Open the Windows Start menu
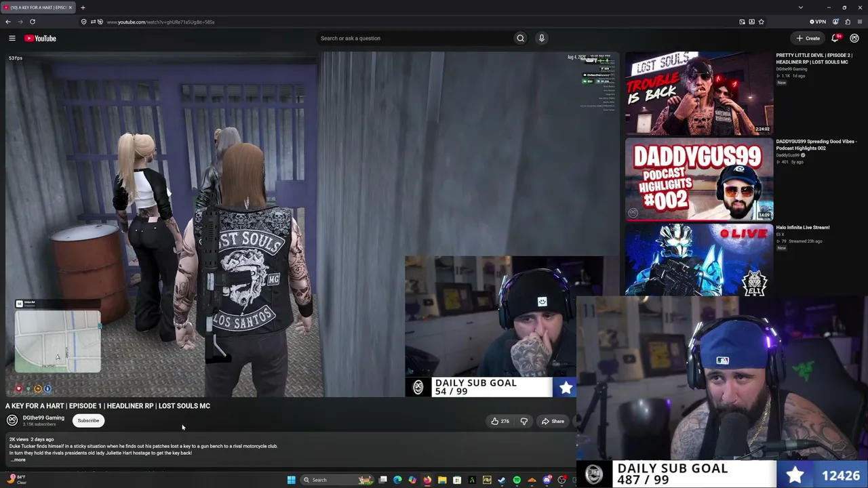Screen dimensions: 868x488 click(x=291, y=480)
